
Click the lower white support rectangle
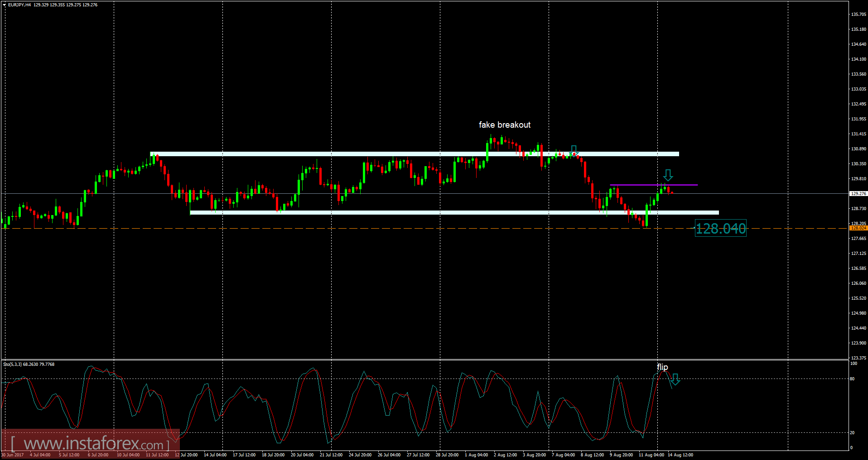point(408,211)
